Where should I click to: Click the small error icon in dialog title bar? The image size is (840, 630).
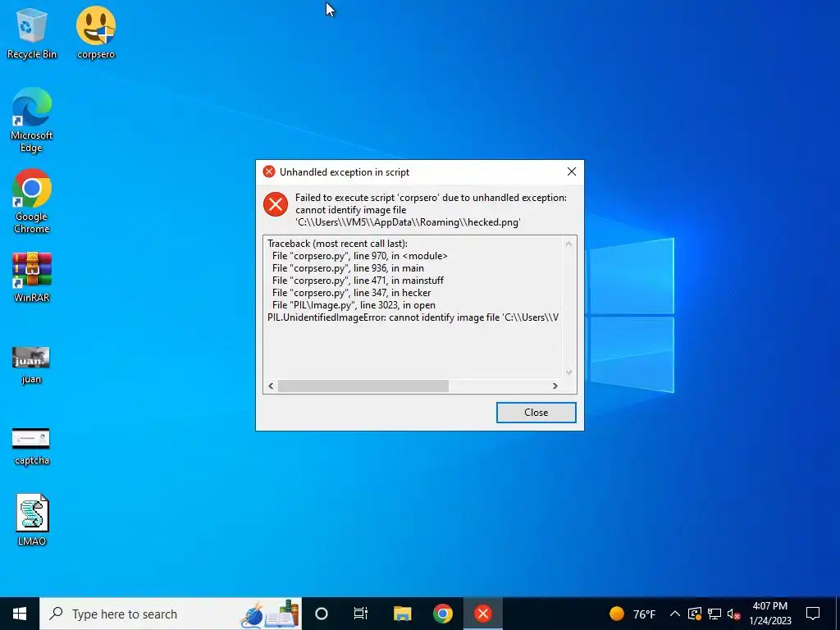[x=269, y=171]
